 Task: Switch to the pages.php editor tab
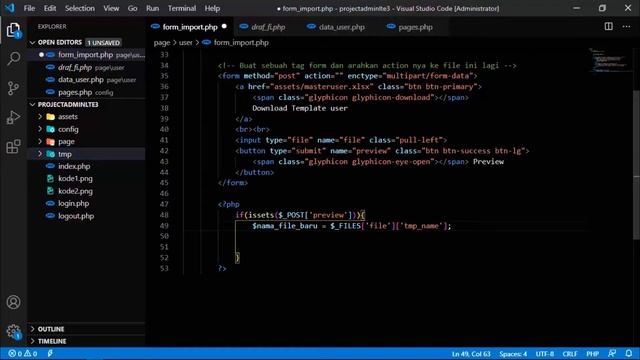tap(415, 27)
